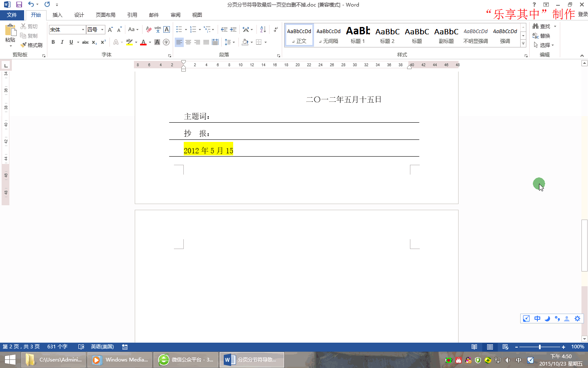Open the font size dropdown showing 四号
The height and width of the screenshot is (368, 588).
click(102, 29)
